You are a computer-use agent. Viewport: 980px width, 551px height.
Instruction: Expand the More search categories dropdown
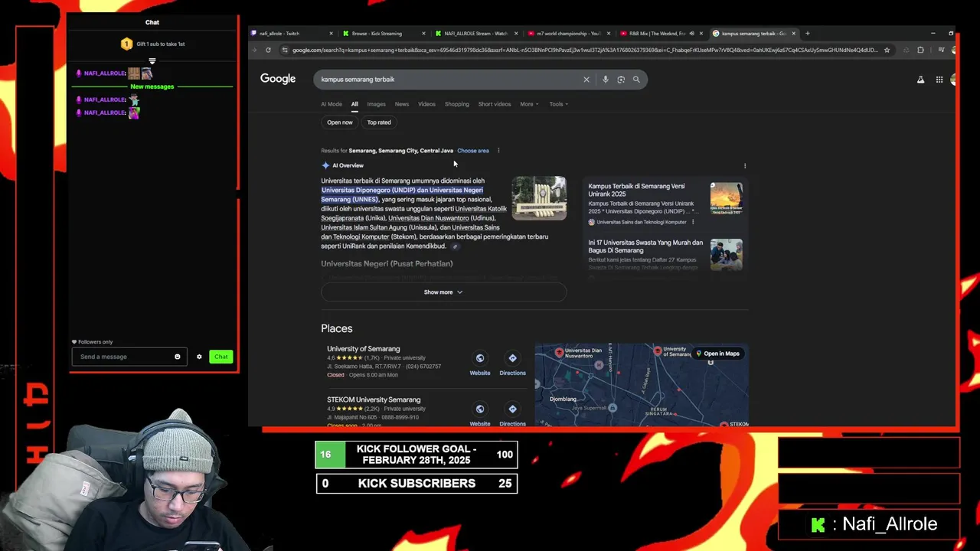529,104
